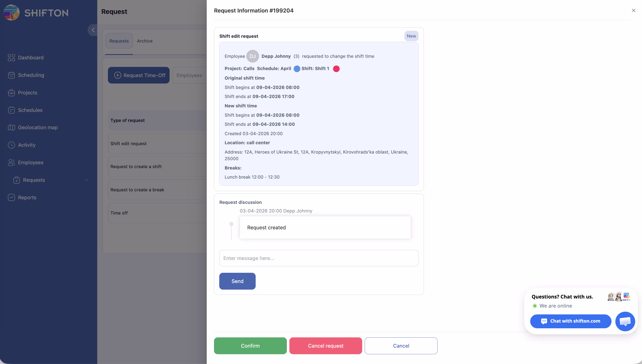Focus the Enter message here field
Viewport: 642px width, 364px height.
319,258
